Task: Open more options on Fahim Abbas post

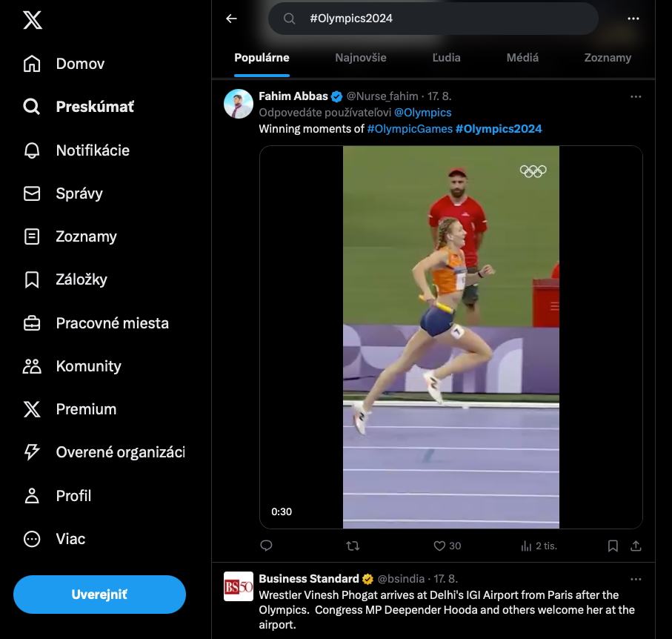Action: tap(636, 96)
